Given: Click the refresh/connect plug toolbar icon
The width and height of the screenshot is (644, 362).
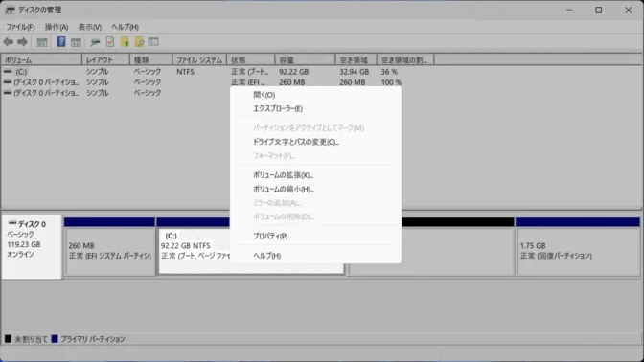Looking at the screenshot, I should pyautogui.click(x=95, y=42).
